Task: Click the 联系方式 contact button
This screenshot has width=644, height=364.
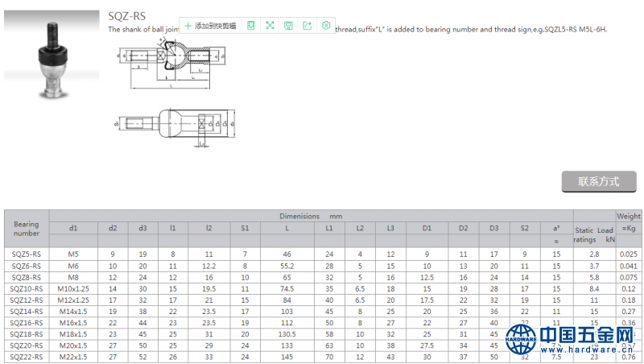Action: (x=598, y=181)
